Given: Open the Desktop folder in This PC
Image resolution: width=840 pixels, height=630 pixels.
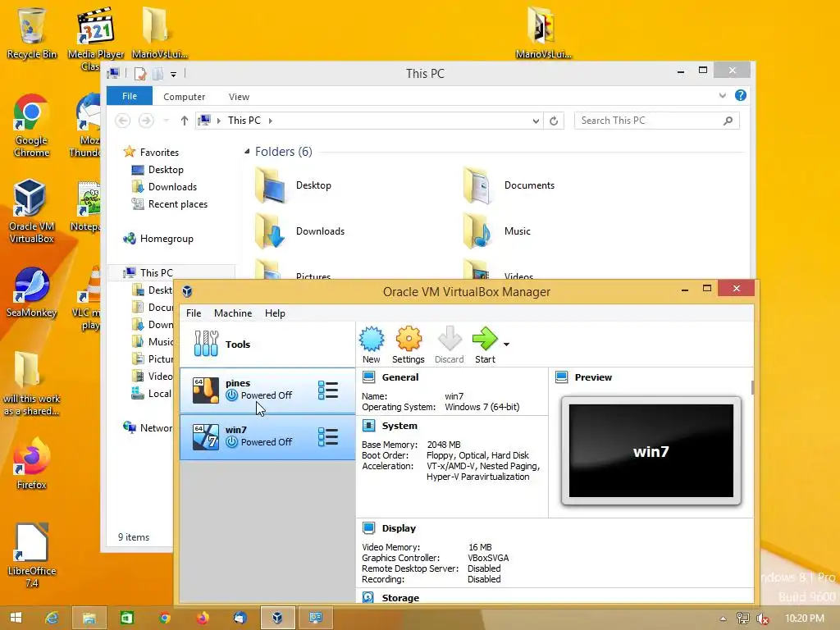Looking at the screenshot, I should pos(294,185).
